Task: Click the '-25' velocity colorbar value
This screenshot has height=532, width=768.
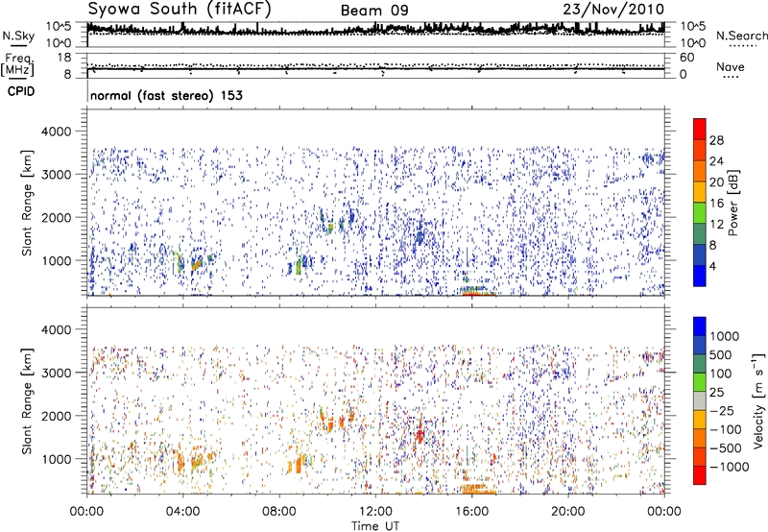Action: click(722, 411)
